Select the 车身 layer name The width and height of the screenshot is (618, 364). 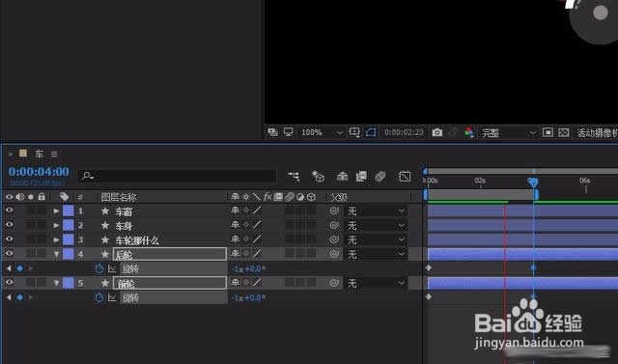pos(124,226)
